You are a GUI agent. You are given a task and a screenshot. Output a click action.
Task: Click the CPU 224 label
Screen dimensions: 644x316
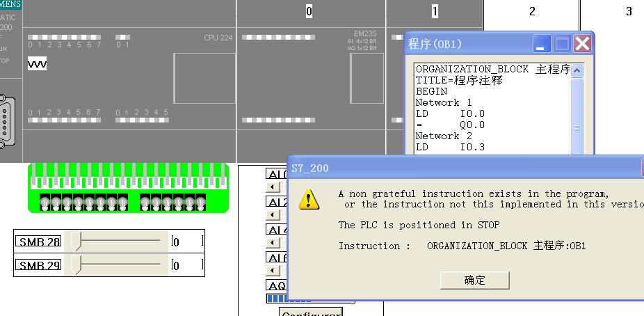click(x=218, y=38)
